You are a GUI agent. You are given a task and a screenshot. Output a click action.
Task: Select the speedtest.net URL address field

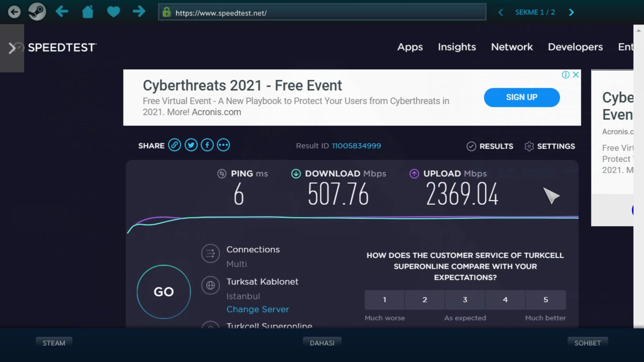(x=322, y=12)
